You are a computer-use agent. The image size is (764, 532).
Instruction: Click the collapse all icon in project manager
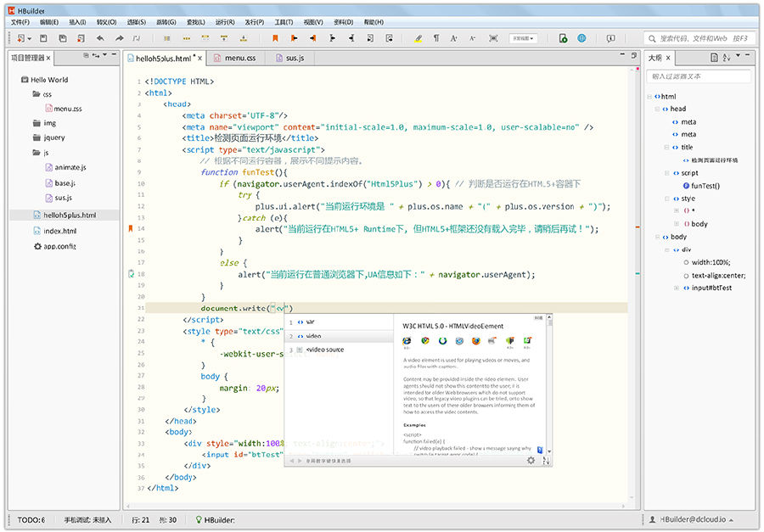[x=86, y=55]
